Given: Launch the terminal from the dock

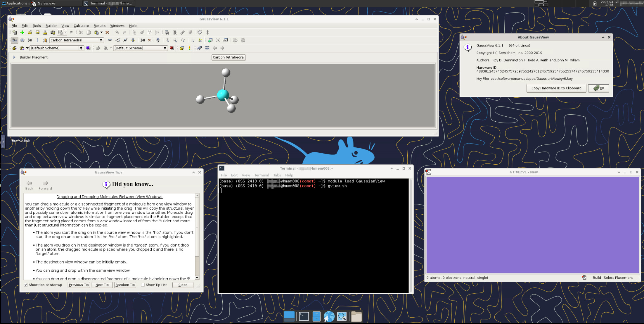Looking at the screenshot, I should (x=304, y=316).
